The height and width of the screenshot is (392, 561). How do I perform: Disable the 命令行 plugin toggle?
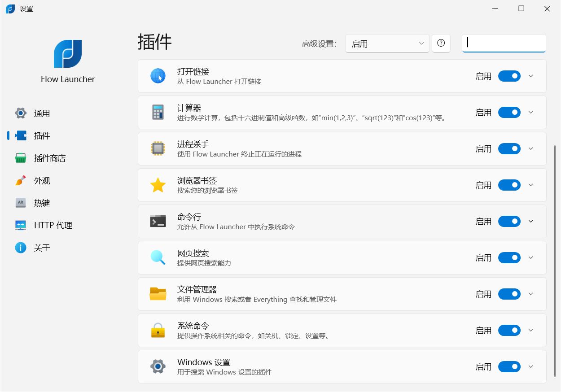click(x=509, y=222)
